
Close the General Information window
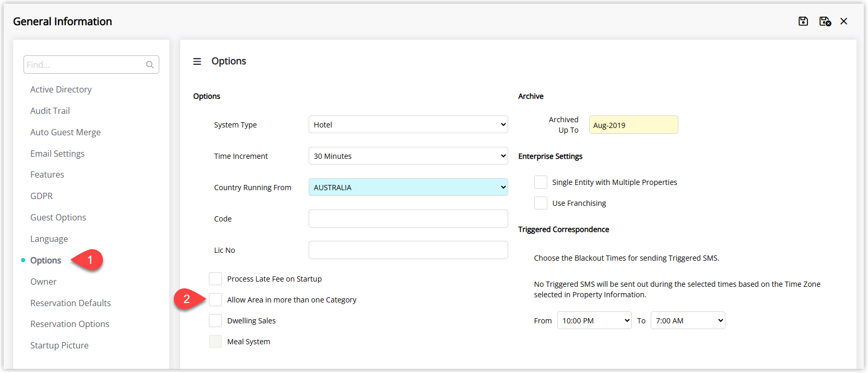(x=844, y=21)
